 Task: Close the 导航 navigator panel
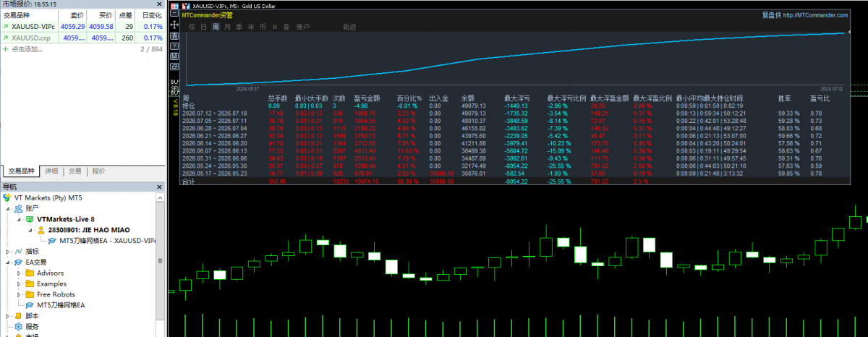[x=160, y=187]
